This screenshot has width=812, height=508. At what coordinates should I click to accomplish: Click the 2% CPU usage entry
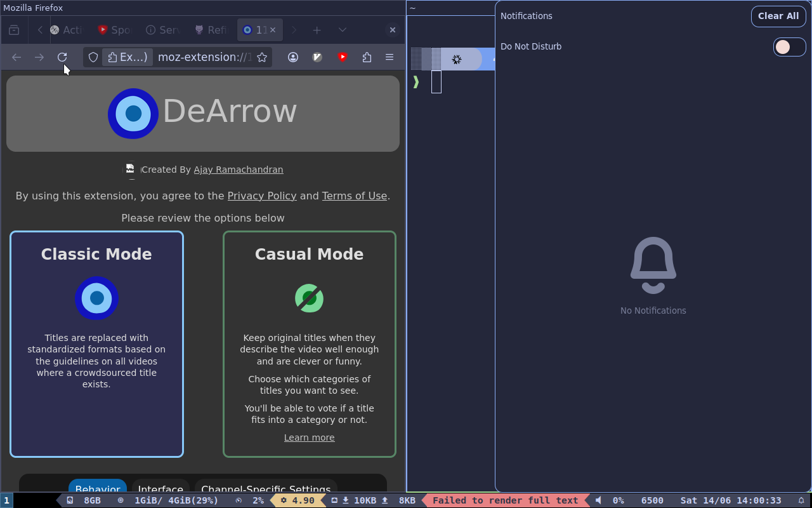coord(250,500)
